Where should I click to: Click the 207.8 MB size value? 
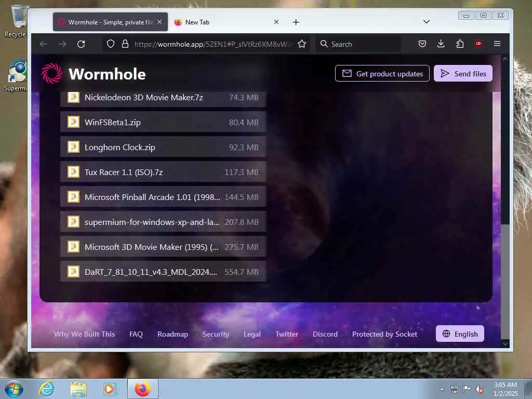coord(242,222)
